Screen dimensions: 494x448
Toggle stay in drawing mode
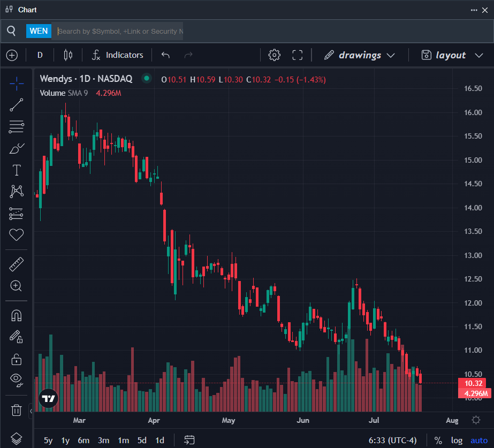17,337
